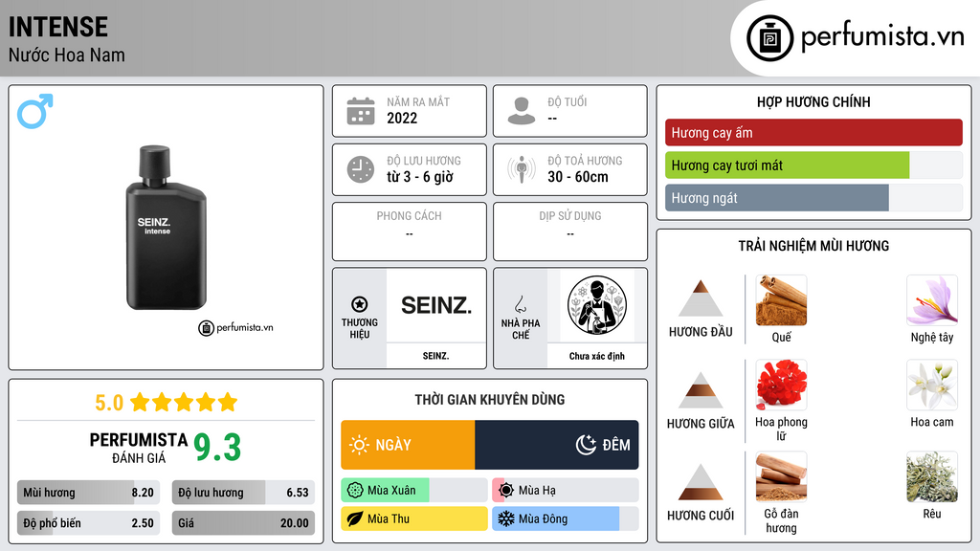The width and height of the screenshot is (980, 551).
Task: Click the sillage value 30 - 60cm
Action: pos(577,177)
